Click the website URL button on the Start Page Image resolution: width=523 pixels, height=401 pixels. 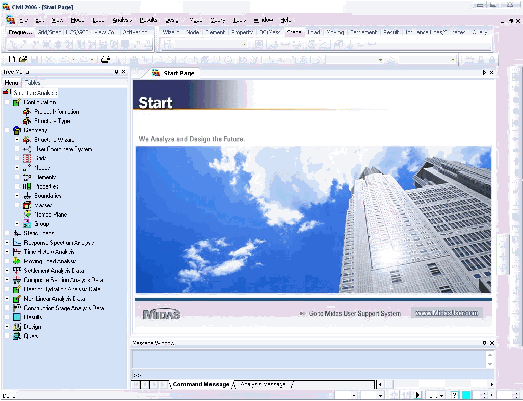(x=447, y=313)
